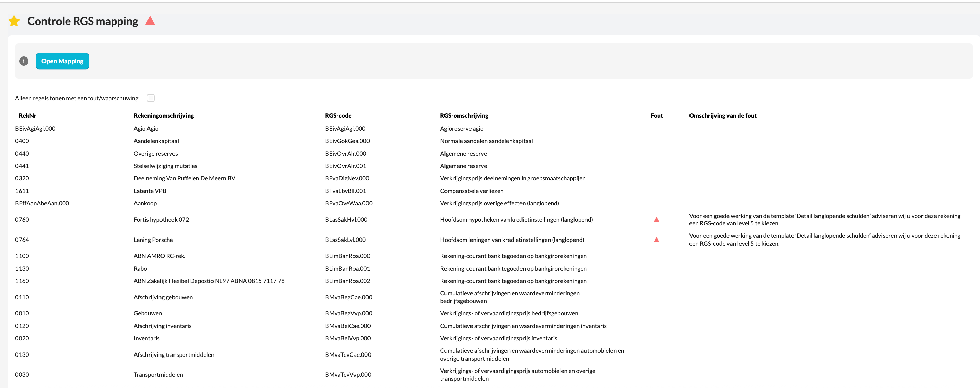This screenshot has height=388, width=980.
Task: Click RGS code BLasSakHvl.000
Action: pyautogui.click(x=346, y=219)
